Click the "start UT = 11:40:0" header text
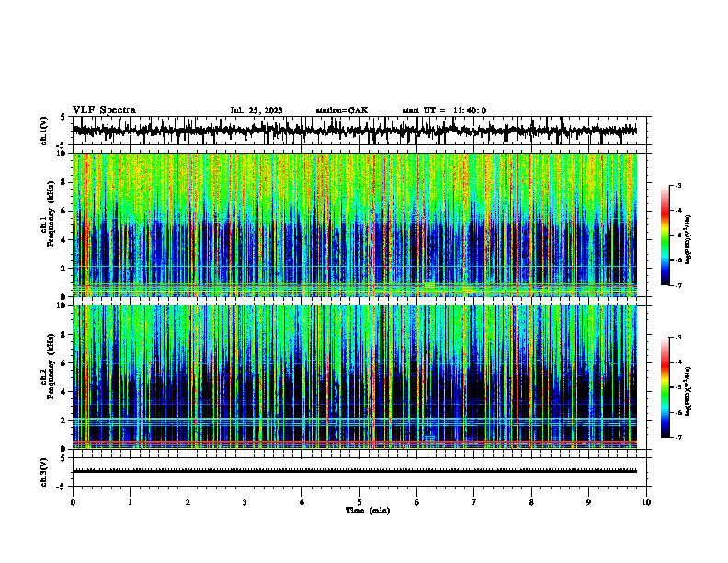This screenshot has width=728, height=563. click(444, 110)
